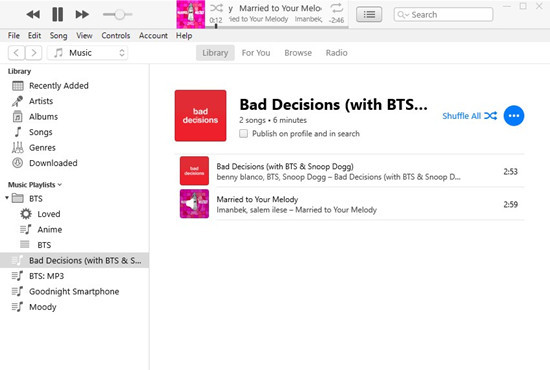Click remaining time -2:46 display
The image size is (550, 370).
click(336, 20)
